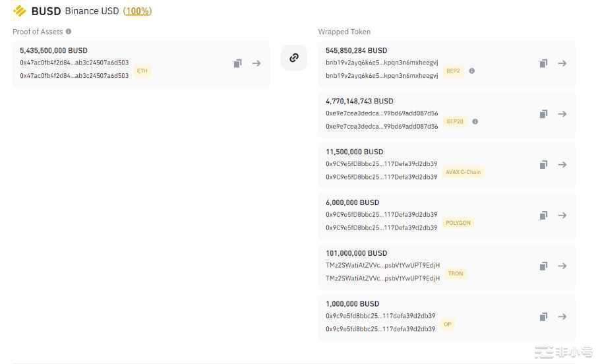Screen dimensions: 598x364
Task: Copy the OP wrapped token address
Action: click(x=543, y=317)
